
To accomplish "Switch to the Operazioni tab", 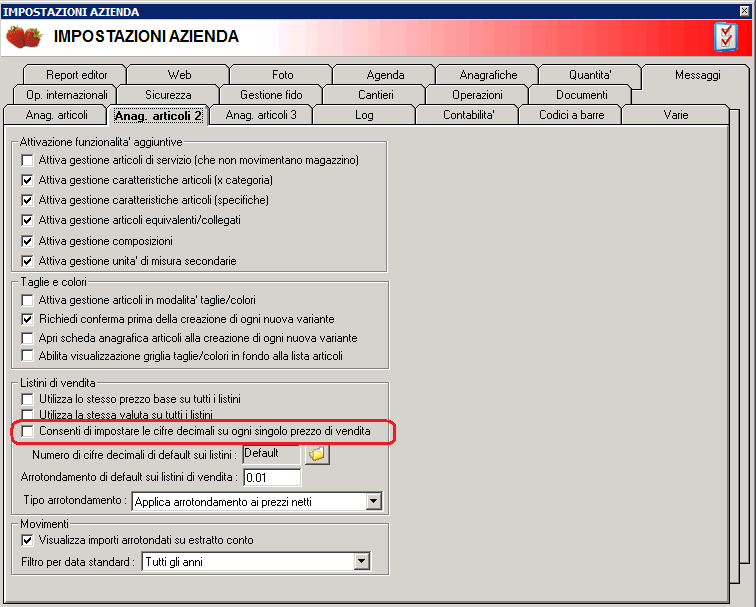I will pyautogui.click(x=477, y=95).
